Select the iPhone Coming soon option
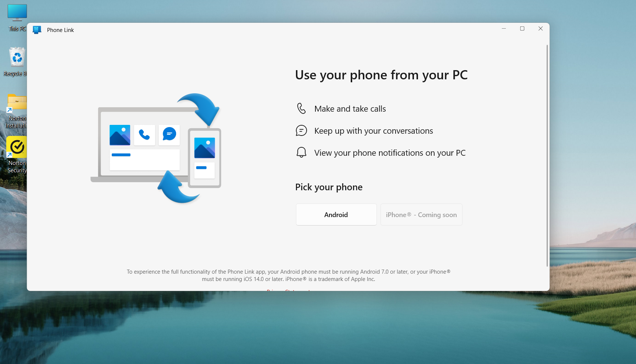The image size is (636, 364). (421, 215)
